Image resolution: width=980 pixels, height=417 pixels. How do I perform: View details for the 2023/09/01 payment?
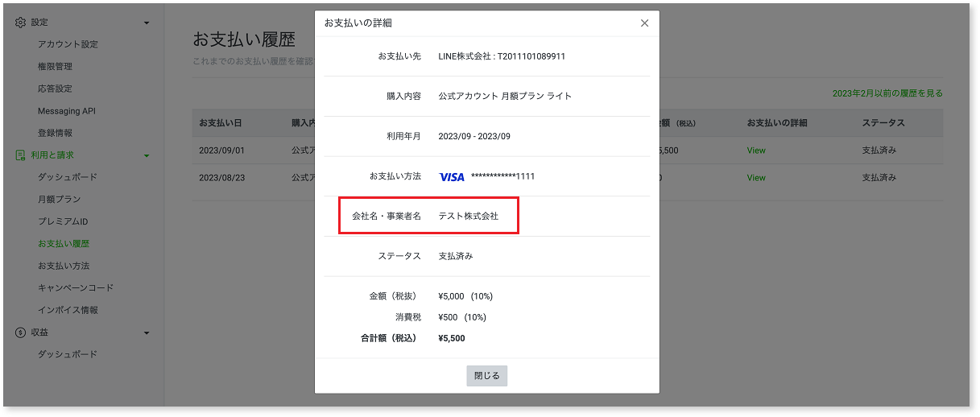pyautogui.click(x=756, y=151)
